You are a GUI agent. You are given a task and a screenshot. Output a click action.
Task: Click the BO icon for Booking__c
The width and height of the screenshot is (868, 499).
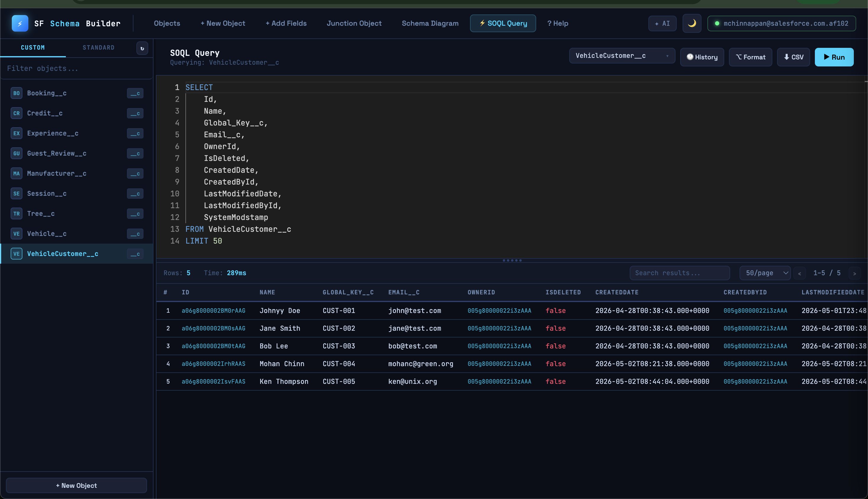pyautogui.click(x=17, y=93)
